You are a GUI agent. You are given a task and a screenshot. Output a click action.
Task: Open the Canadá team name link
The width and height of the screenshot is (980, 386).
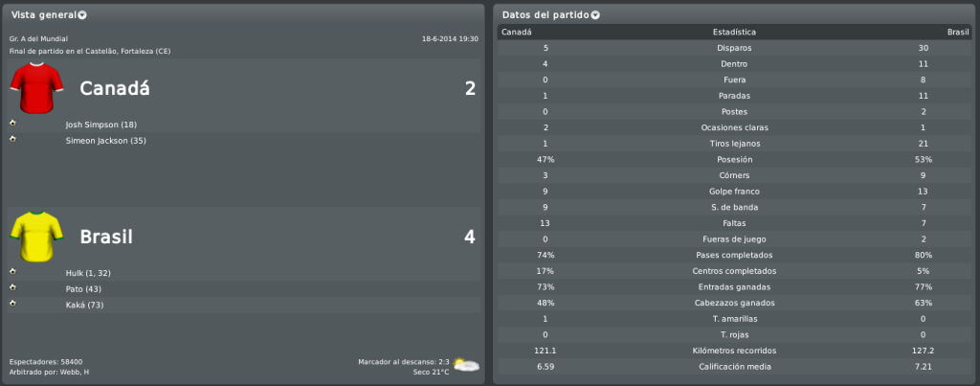click(115, 89)
